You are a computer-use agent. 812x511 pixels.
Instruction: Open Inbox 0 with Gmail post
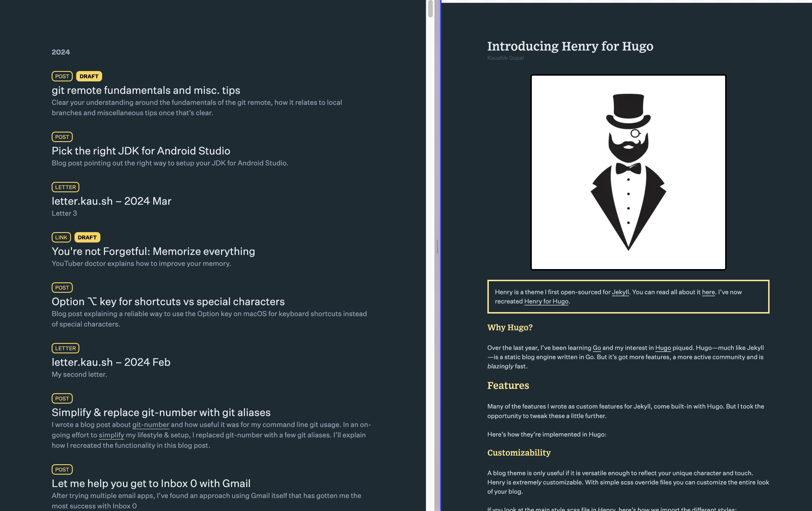151,483
